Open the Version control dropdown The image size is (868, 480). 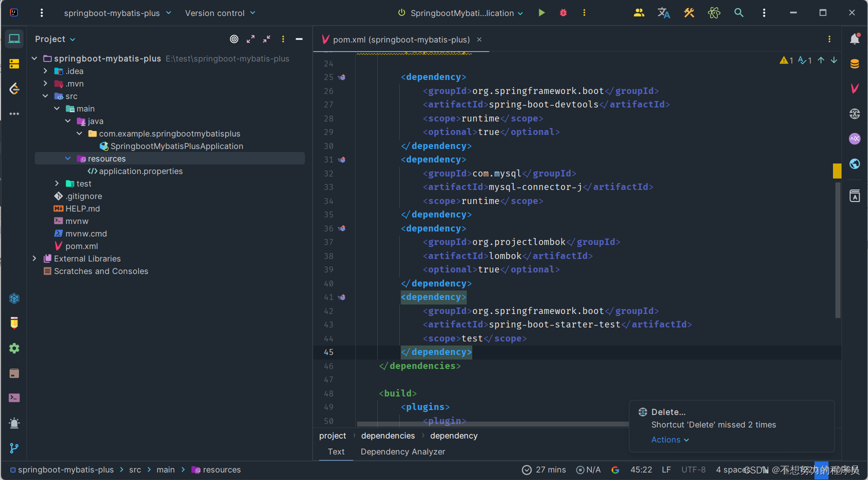pyautogui.click(x=220, y=12)
